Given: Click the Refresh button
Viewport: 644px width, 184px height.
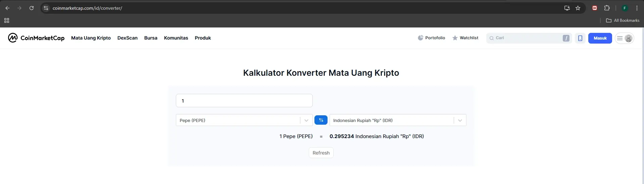Looking at the screenshot, I should pyautogui.click(x=321, y=152).
